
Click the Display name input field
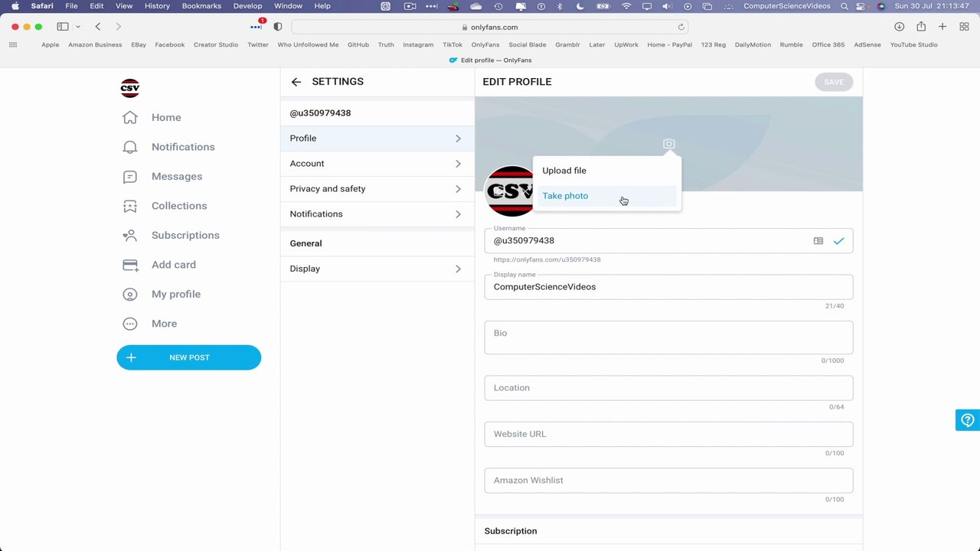[x=668, y=287]
